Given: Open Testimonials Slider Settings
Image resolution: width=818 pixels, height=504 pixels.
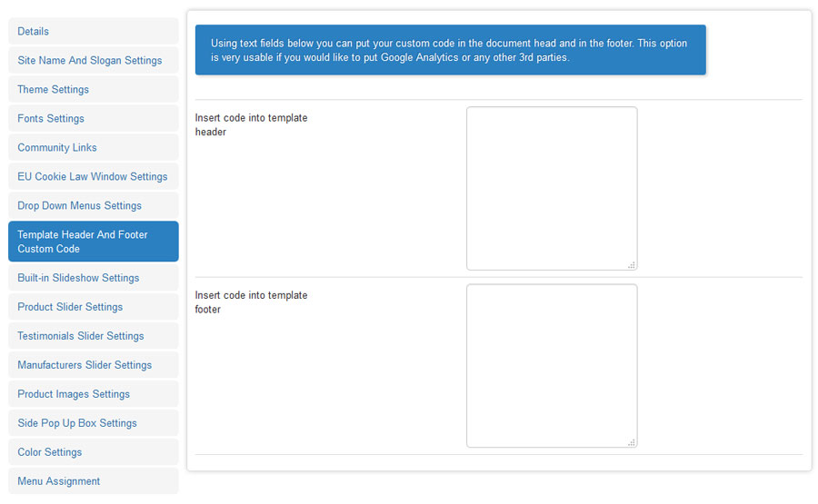Looking at the screenshot, I should tap(94, 336).
